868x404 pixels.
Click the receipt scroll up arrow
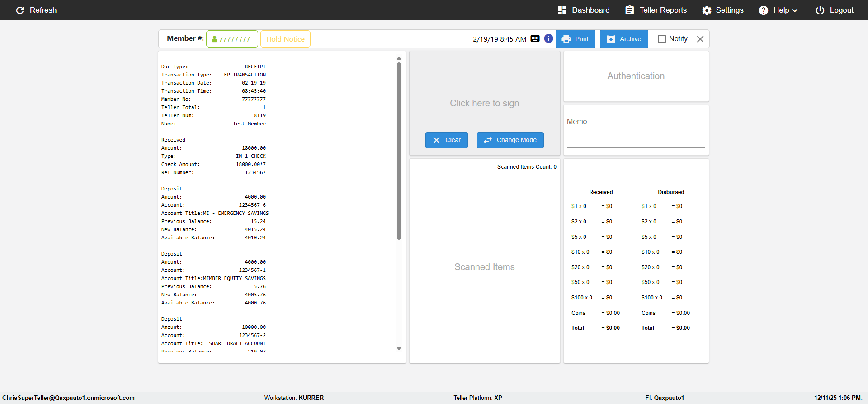[399, 58]
